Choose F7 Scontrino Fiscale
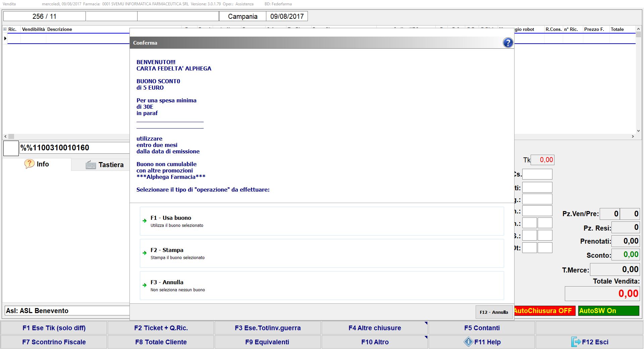 [x=54, y=342]
